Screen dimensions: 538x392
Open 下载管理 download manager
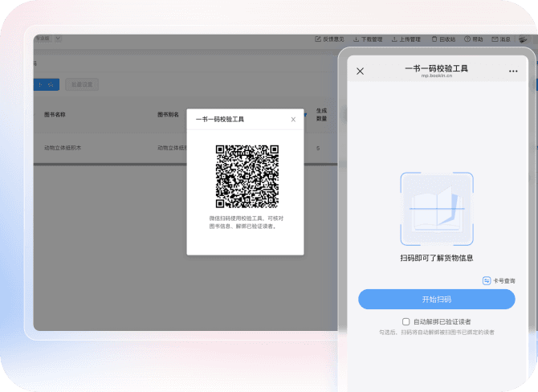[x=368, y=39]
